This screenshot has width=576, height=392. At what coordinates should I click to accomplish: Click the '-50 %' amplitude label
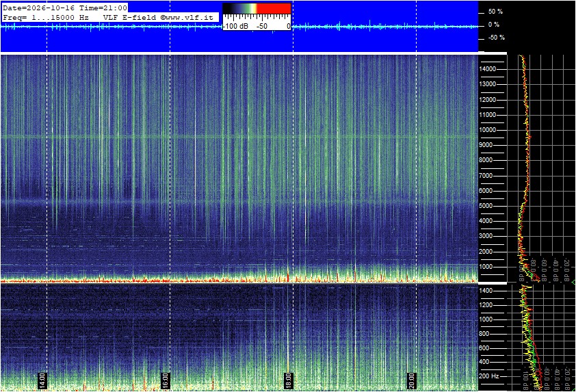pos(496,38)
